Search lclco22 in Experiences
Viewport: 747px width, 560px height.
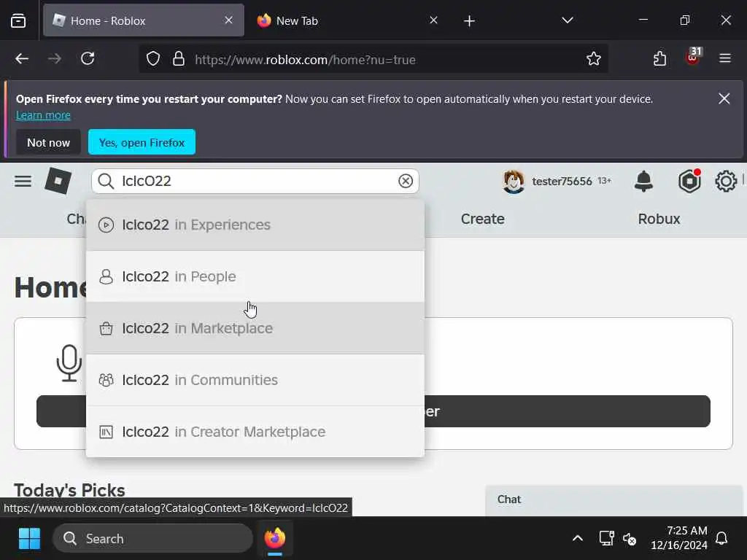coord(255,225)
